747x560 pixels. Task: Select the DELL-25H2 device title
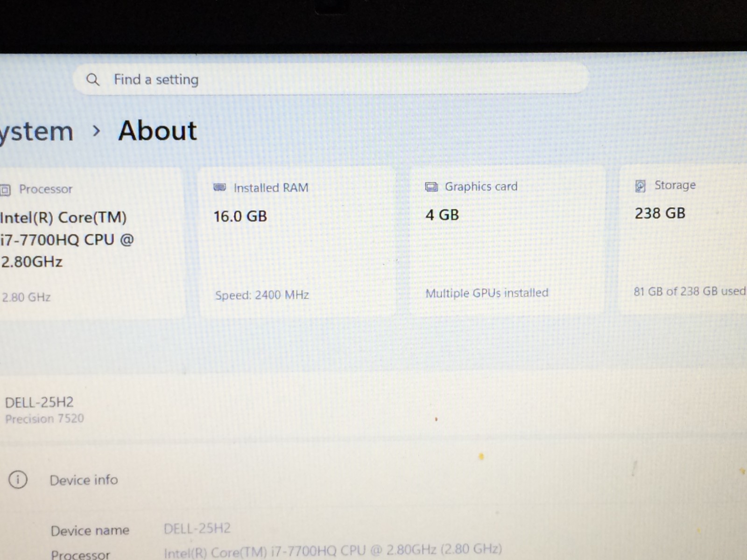pos(39,402)
